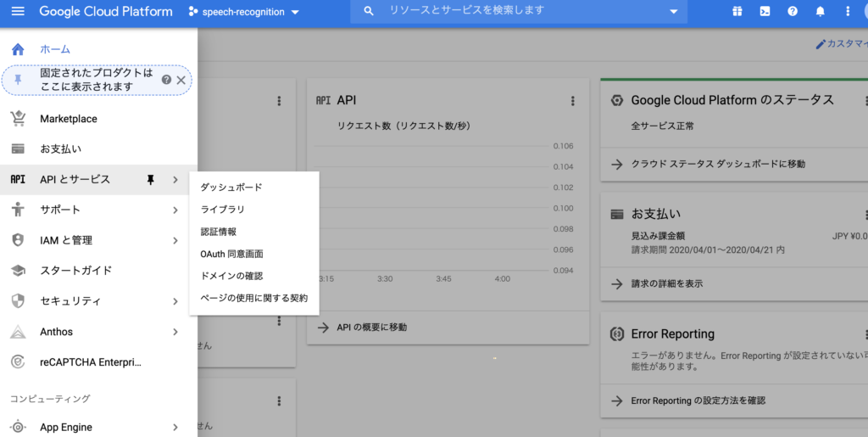Click the App Engine icon
868x437 pixels.
pos(18,427)
